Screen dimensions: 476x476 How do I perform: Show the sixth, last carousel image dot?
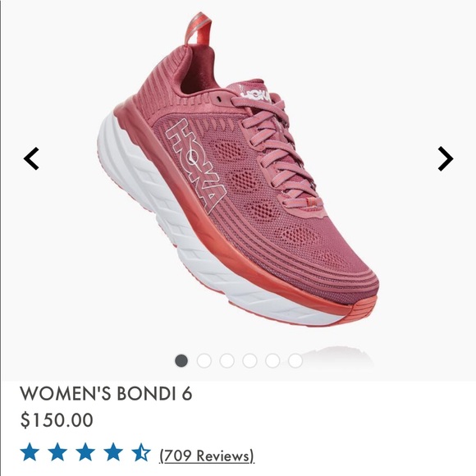295,360
